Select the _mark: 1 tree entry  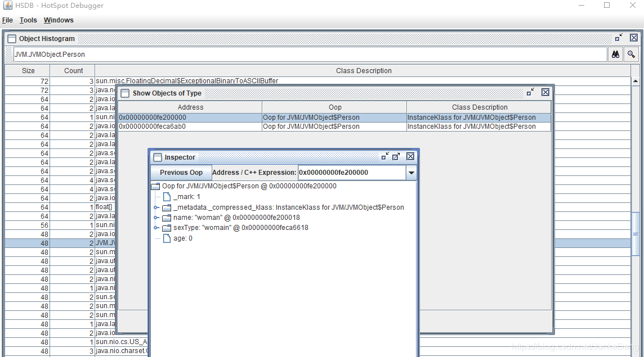coord(187,197)
